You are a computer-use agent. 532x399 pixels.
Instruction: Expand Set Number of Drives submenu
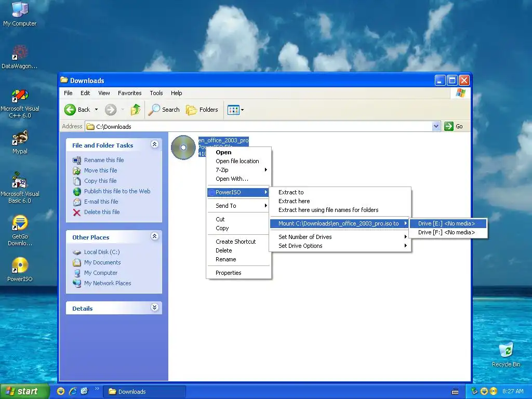click(340, 237)
